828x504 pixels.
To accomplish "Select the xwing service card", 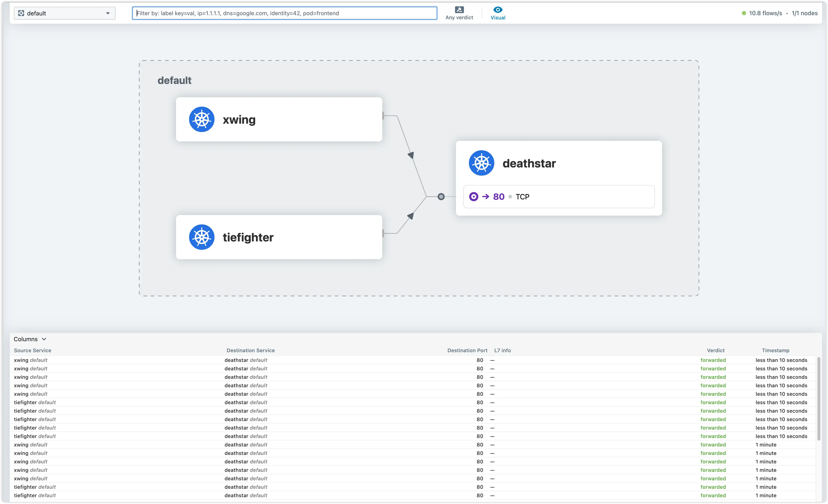I will [279, 119].
